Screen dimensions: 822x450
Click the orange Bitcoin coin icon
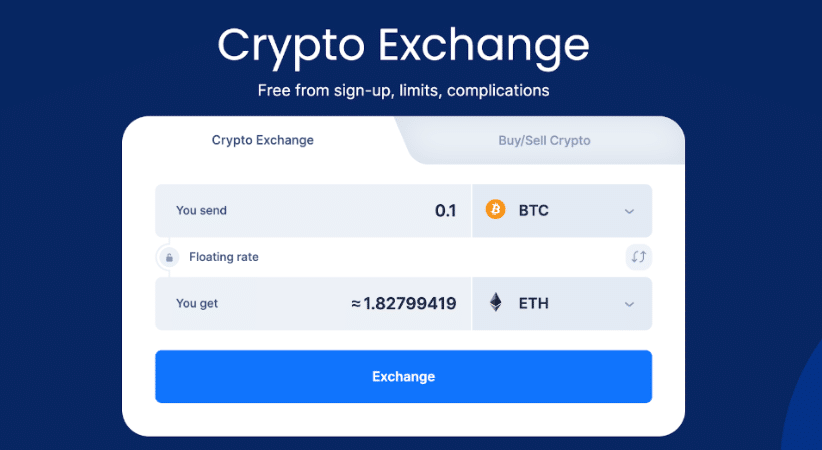pyautogui.click(x=495, y=210)
